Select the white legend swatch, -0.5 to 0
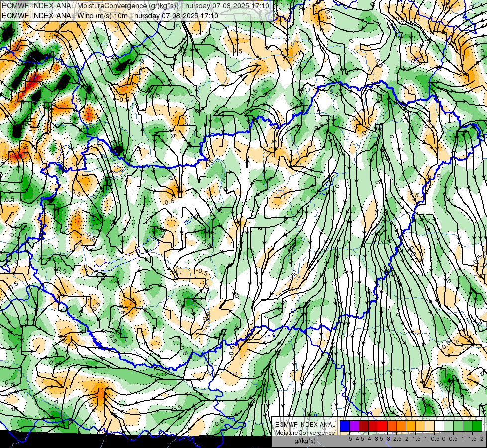The image size is (487, 448). (x=439, y=426)
